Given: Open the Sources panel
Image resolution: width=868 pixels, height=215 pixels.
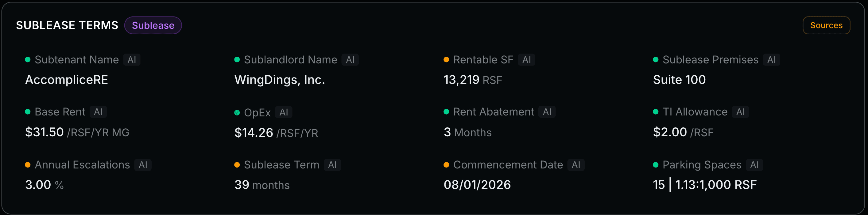Looking at the screenshot, I should 826,25.
